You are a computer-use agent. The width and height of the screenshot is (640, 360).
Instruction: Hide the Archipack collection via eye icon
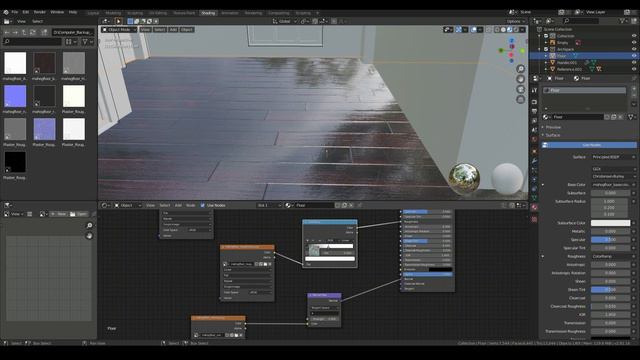tap(634, 49)
